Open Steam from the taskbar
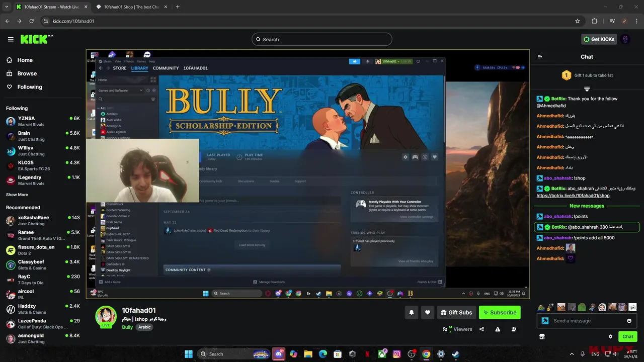Screen dimensions: 644x362 pyautogui.click(x=455, y=354)
